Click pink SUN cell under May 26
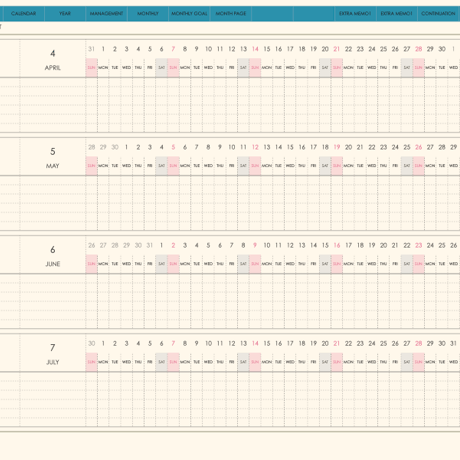Image resolution: width=460 pixels, height=460 pixels. point(418,166)
